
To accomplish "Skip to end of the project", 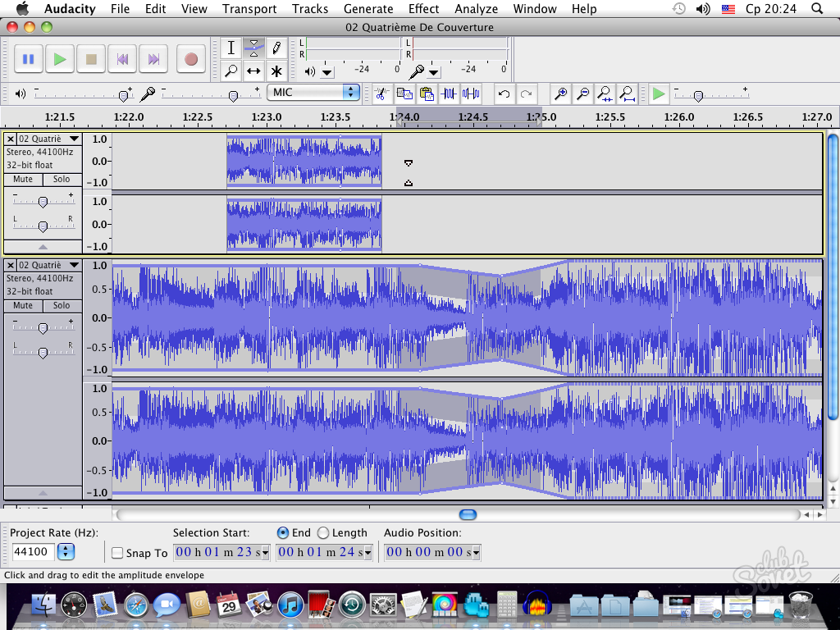I will [x=153, y=59].
